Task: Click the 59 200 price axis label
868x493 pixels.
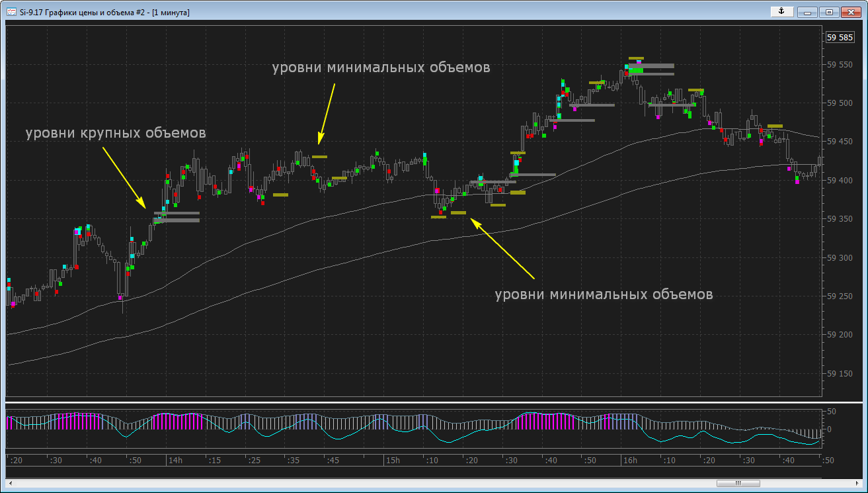Action: (x=840, y=336)
